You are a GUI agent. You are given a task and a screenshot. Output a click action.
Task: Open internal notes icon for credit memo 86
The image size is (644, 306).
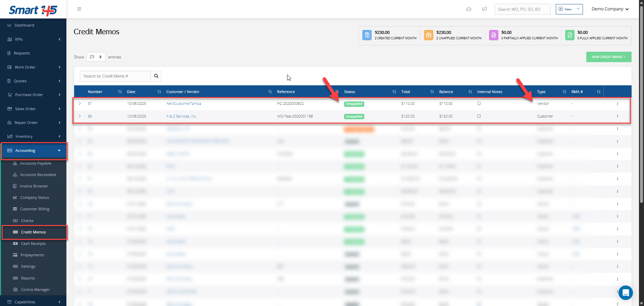[x=479, y=116]
